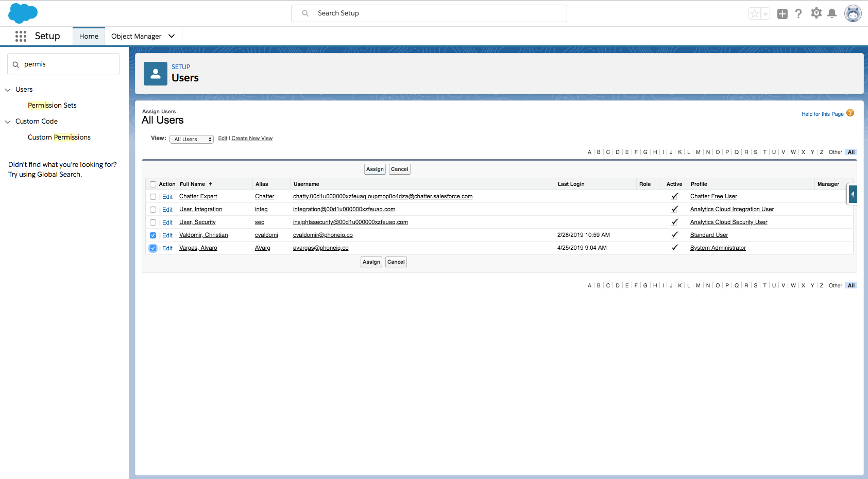Collapse the Users section in sidebar
The height and width of the screenshot is (479, 868).
click(8, 90)
